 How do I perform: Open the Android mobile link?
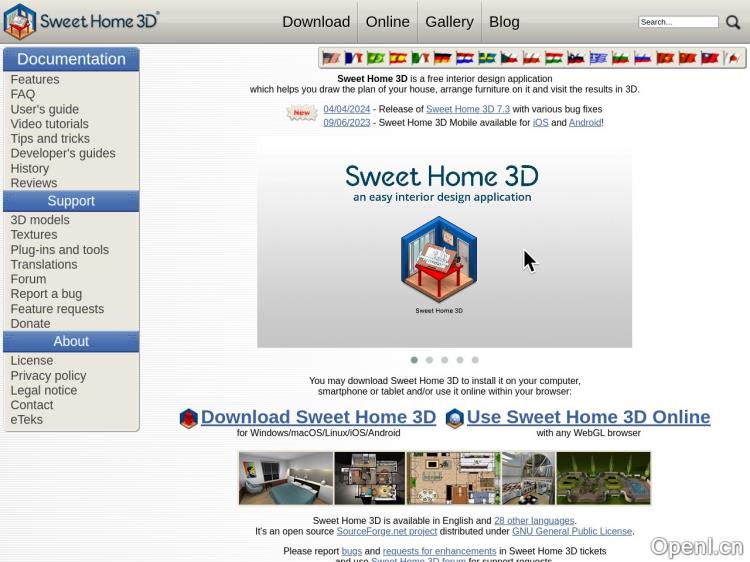click(585, 122)
